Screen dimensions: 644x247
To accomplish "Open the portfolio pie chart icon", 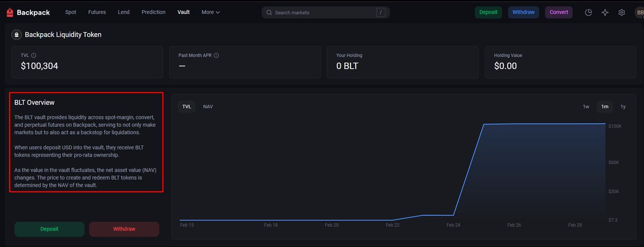I will tap(588, 12).
